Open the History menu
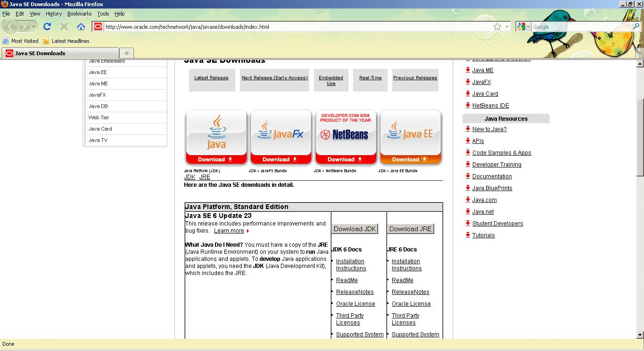Viewport: 644px width, 351px height. tap(54, 14)
